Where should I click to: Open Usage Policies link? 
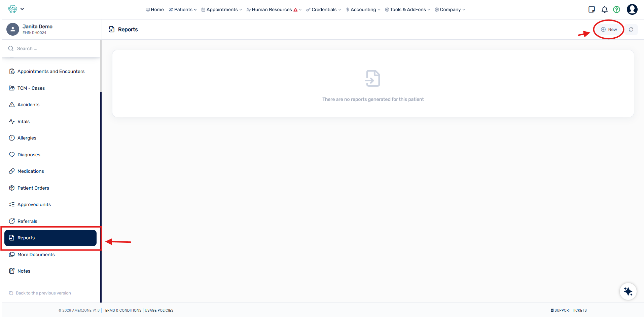159,310
